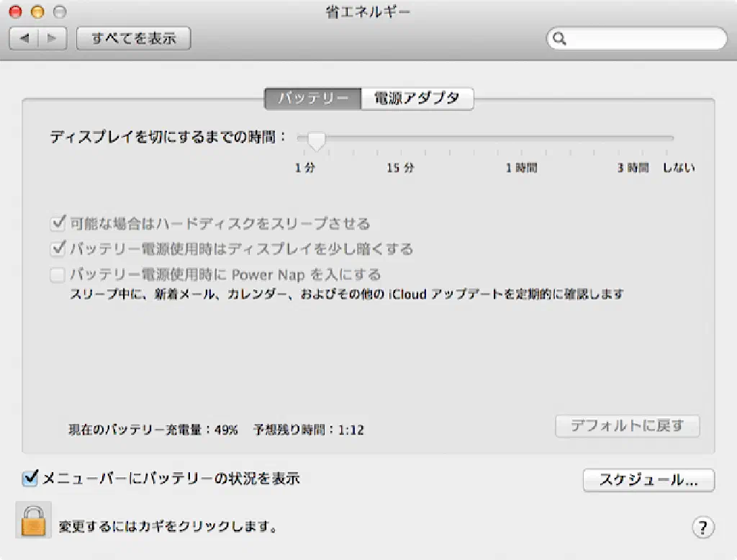Click the すべてを表示 button

coord(133,38)
